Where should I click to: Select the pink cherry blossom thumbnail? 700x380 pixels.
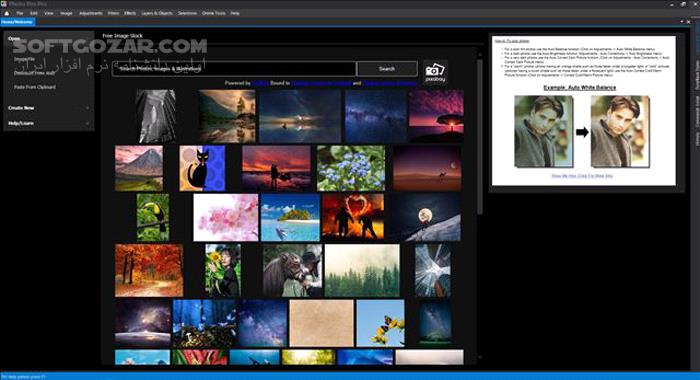point(225,217)
